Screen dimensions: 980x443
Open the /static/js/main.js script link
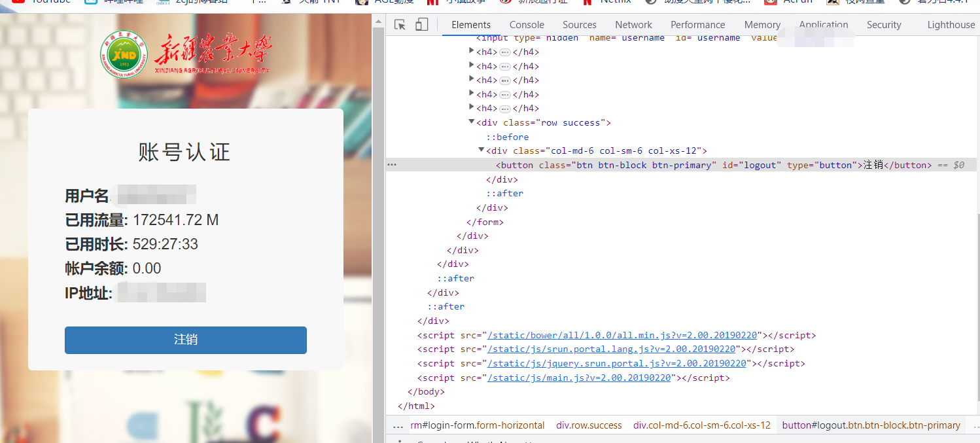pos(579,378)
